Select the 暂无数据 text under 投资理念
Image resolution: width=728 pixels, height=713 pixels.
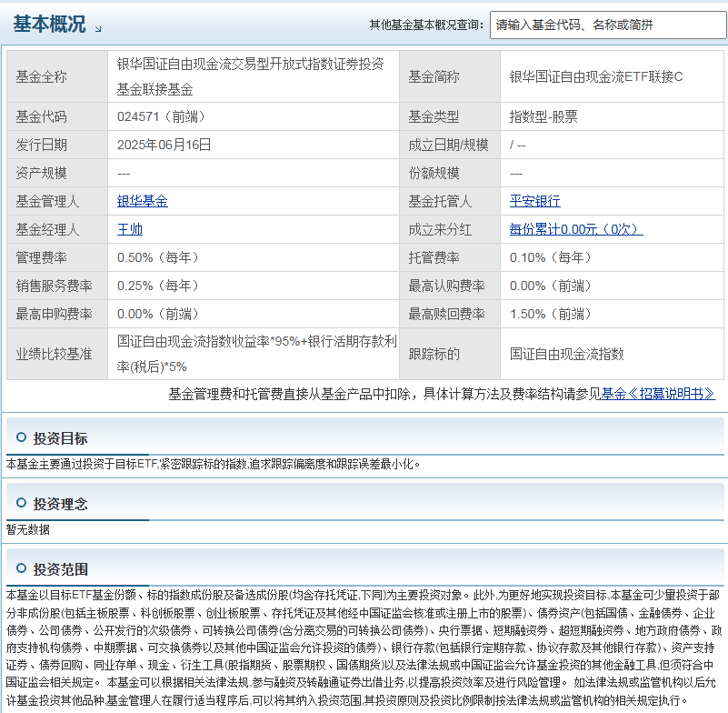28,529
